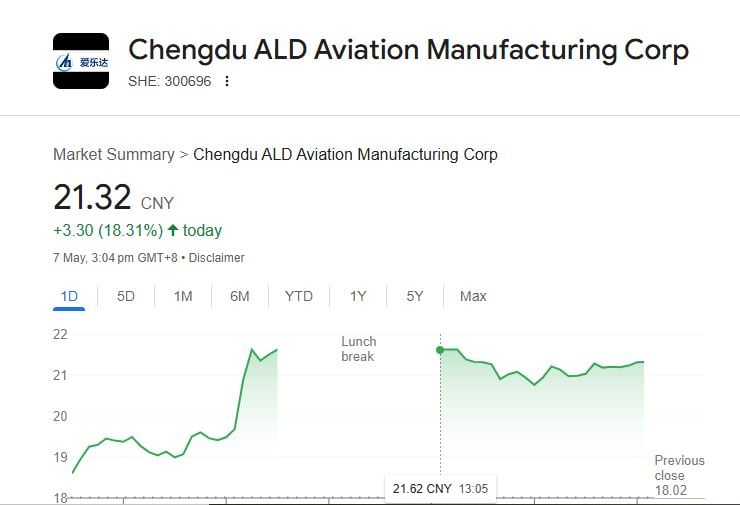Switch to the 5D chart tab
Screen dimensions: 740x505
click(x=126, y=296)
